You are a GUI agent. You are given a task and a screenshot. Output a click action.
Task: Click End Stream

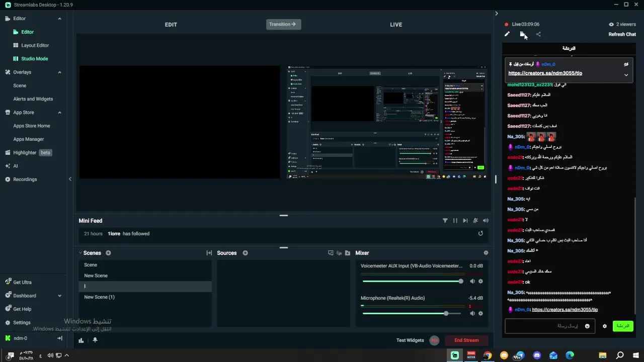pyautogui.click(x=466, y=340)
